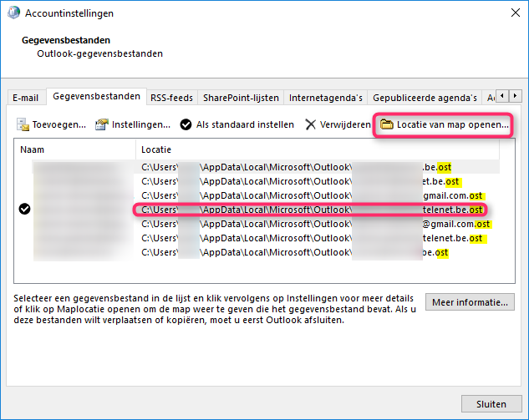Click the Verwijderen label
Screen dimensions: 529x420
(x=345, y=124)
